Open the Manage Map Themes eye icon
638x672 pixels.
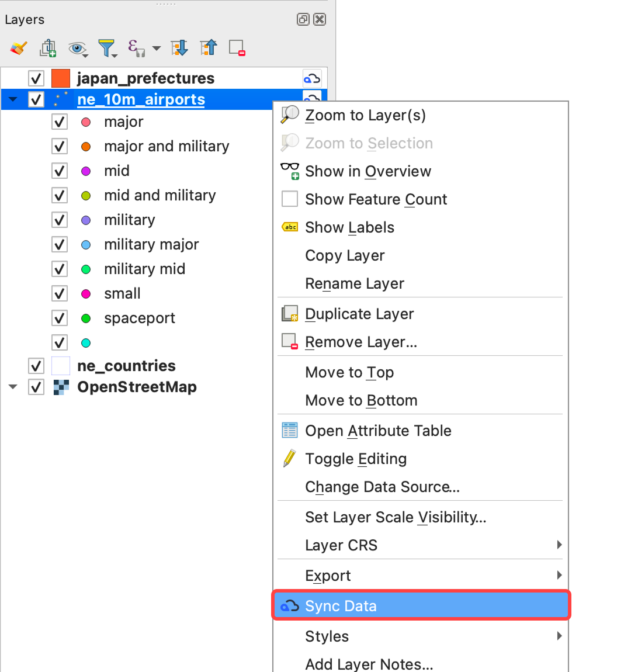pyautogui.click(x=77, y=48)
